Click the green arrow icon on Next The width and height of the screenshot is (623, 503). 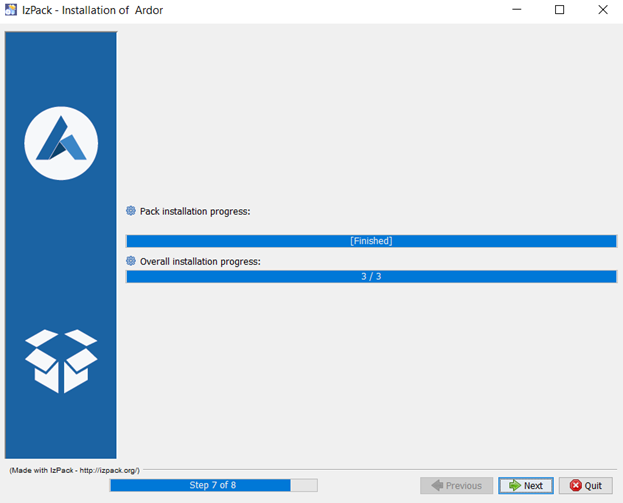tap(513, 486)
